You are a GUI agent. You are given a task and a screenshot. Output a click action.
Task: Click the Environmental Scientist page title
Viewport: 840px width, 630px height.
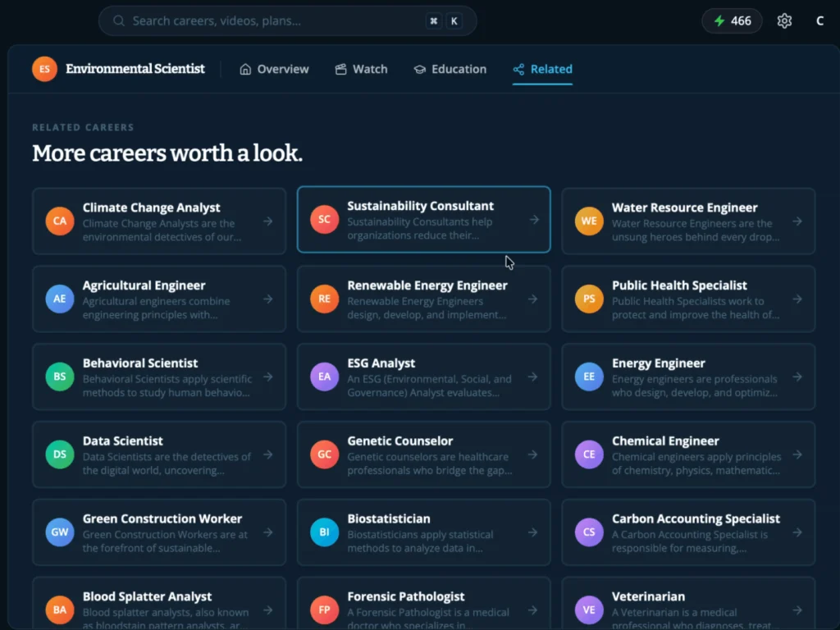[x=135, y=69]
